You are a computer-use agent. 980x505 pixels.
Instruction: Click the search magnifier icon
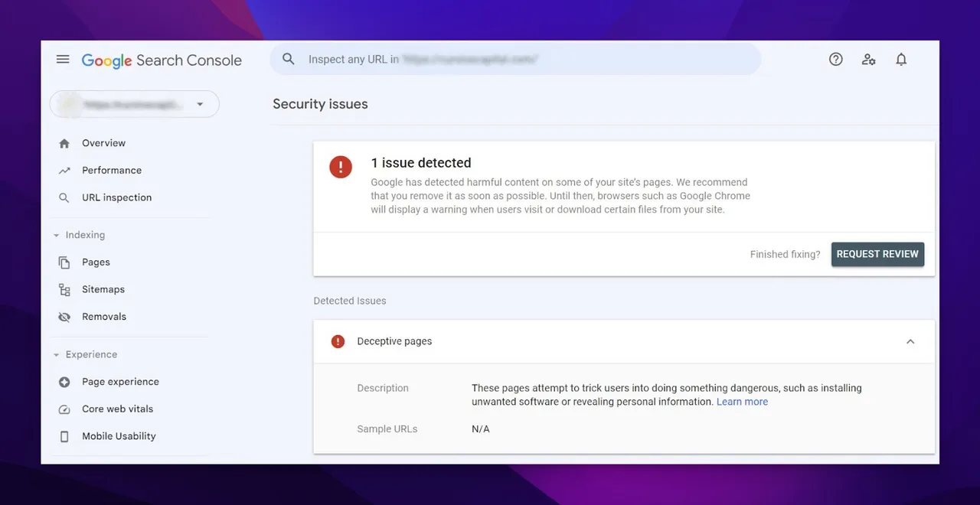click(x=289, y=59)
